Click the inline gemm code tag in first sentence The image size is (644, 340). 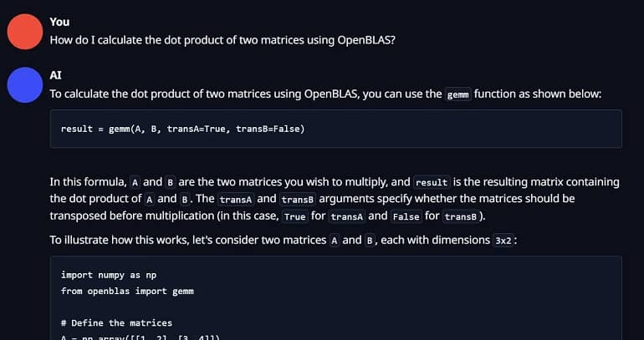click(458, 94)
